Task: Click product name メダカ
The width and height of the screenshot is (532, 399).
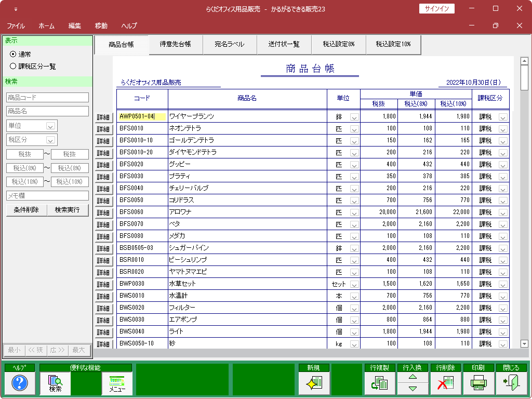Action: (177, 235)
